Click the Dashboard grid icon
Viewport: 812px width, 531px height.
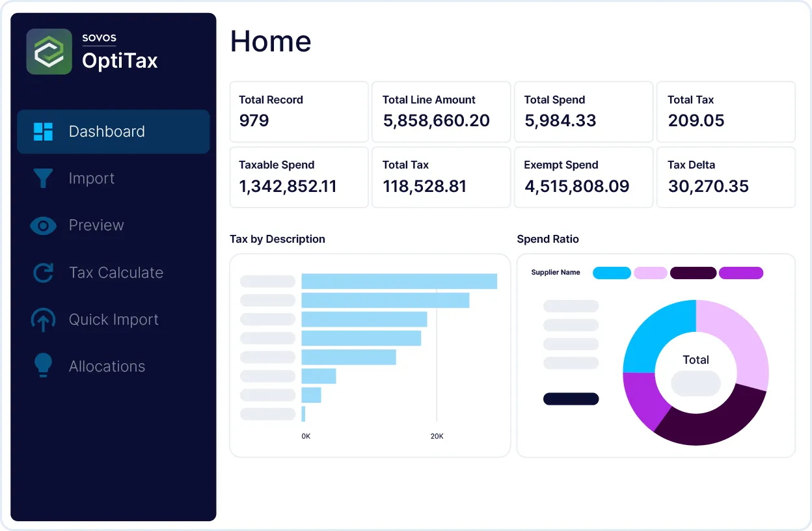point(43,131)
